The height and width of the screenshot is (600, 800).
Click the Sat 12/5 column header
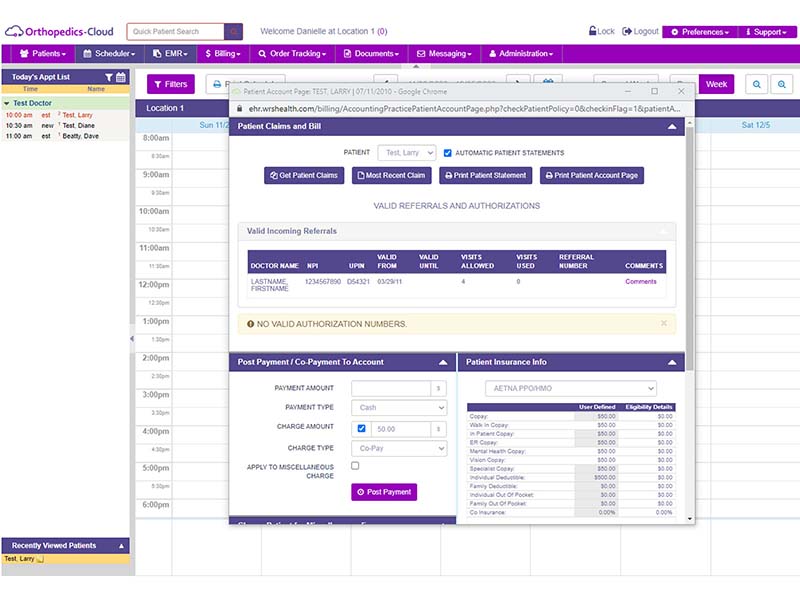(x=755, y=125)
